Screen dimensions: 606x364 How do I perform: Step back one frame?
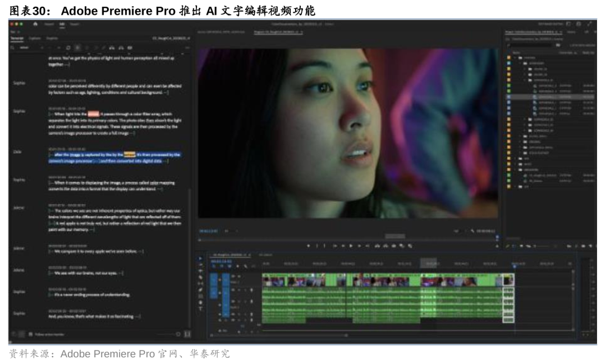(x=343, y=246)
